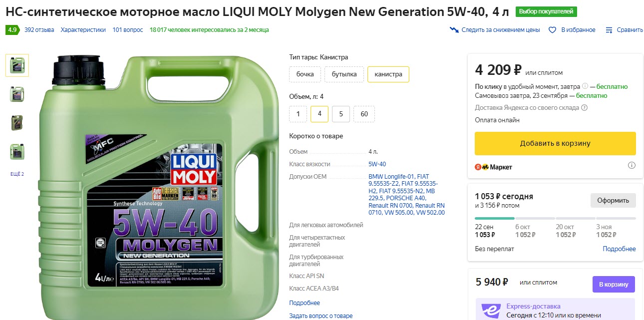Screen dimensions: 644x320
Task: Open the Характеристики section
Action: [x=83, y=30]
